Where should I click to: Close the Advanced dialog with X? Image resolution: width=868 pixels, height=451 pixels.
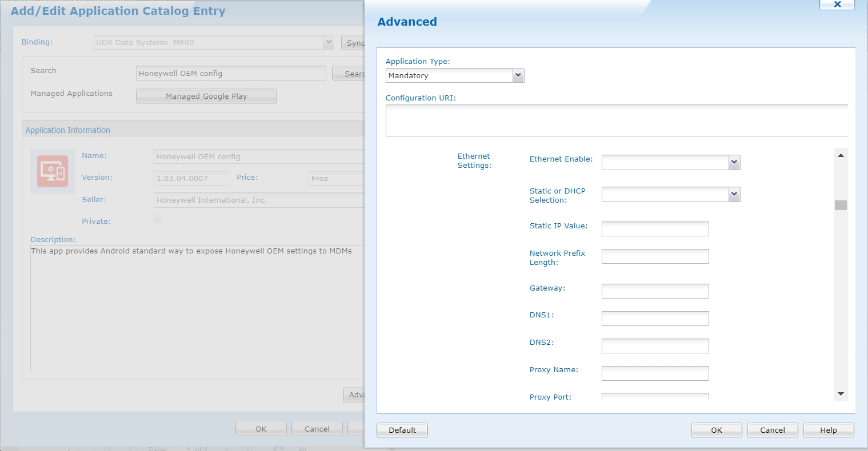(x=837, y=5)
